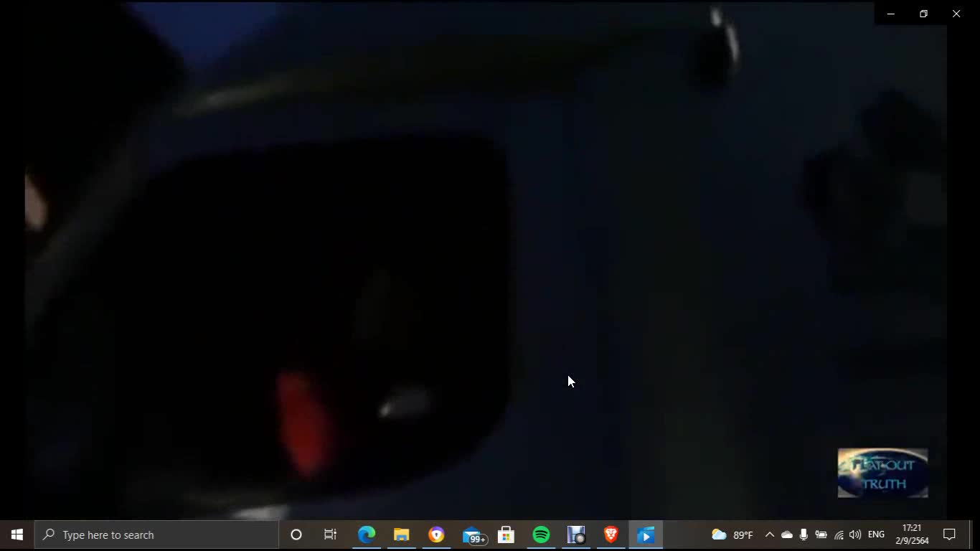Viewport: 980px width, 551px height.
Task: Launch Microsoft Edge from taskbar
Action: coord(367,534)
